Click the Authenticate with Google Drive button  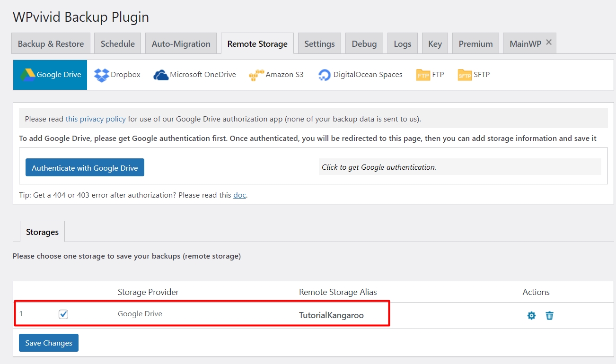(85, 168)
